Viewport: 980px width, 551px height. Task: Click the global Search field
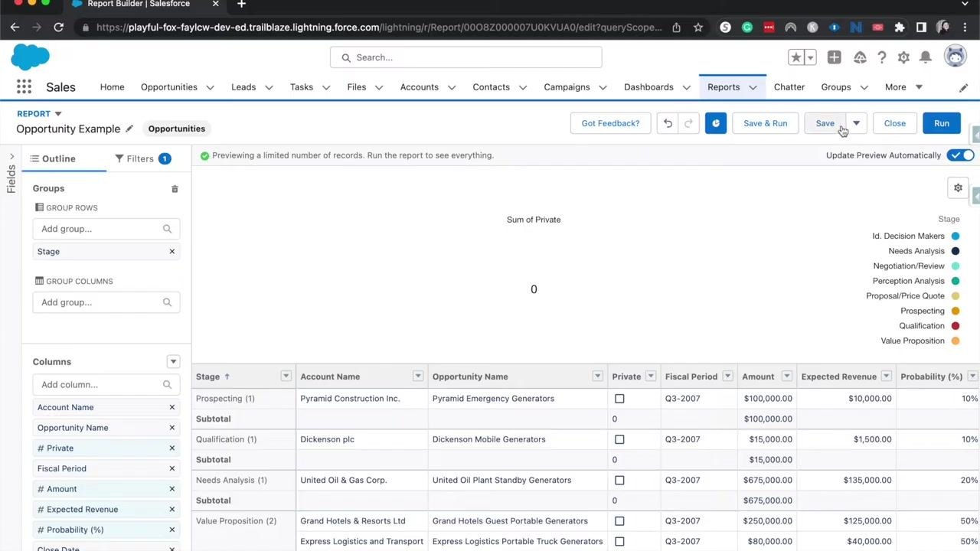(x=466, y=57)
